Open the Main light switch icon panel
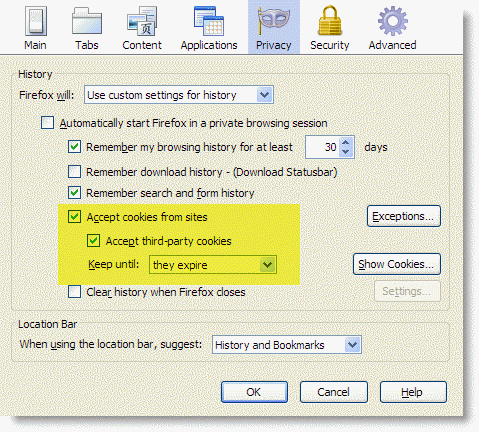This screenshot has height=432, width=479. [x=35, y=21]
